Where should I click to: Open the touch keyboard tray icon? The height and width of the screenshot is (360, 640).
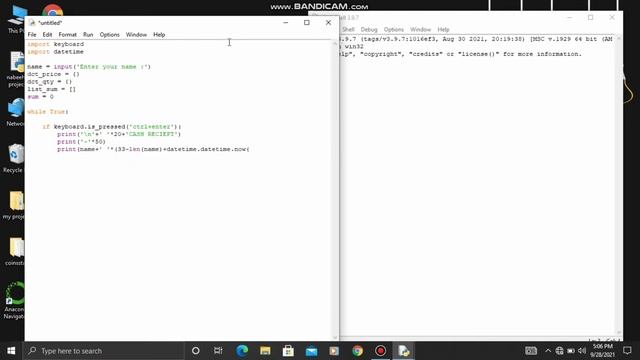coord(531,351)
